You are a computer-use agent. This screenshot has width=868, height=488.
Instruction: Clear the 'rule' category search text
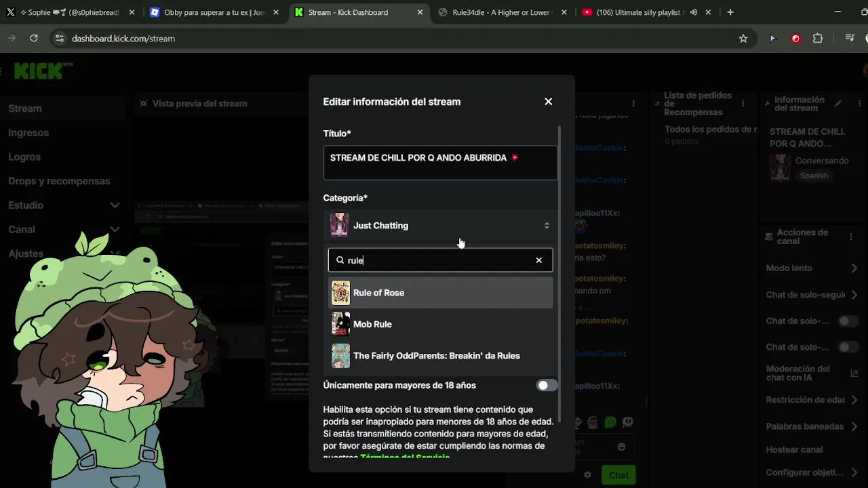click(x=539, y=260)
